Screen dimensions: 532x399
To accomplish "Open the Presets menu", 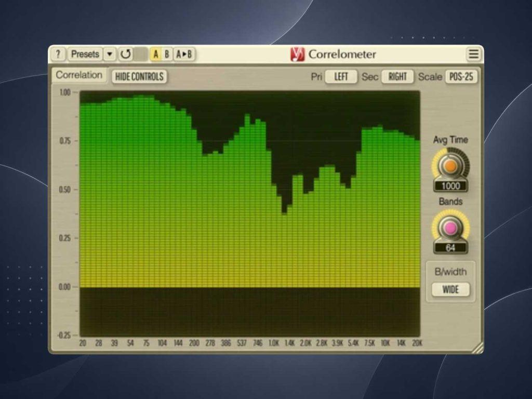I will [x=85, y=54].
